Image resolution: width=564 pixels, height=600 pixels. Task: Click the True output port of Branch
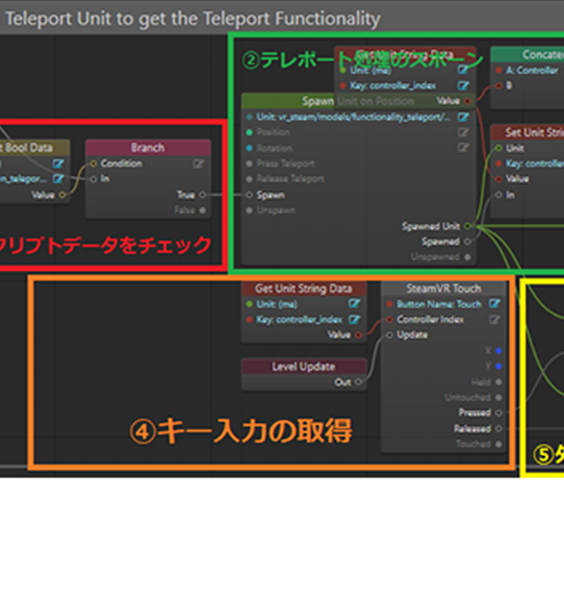203,195
